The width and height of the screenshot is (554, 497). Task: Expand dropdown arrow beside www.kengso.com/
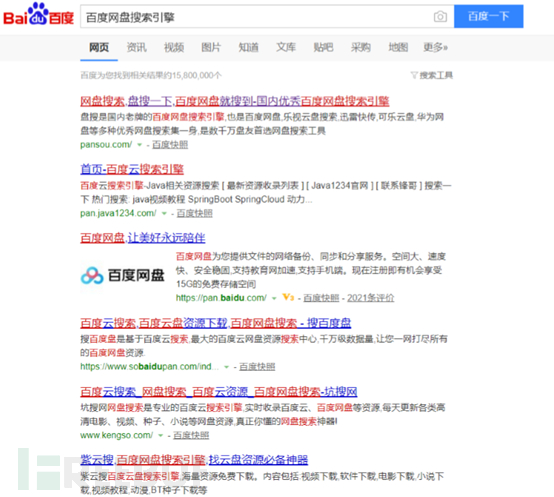pos(160,436)
